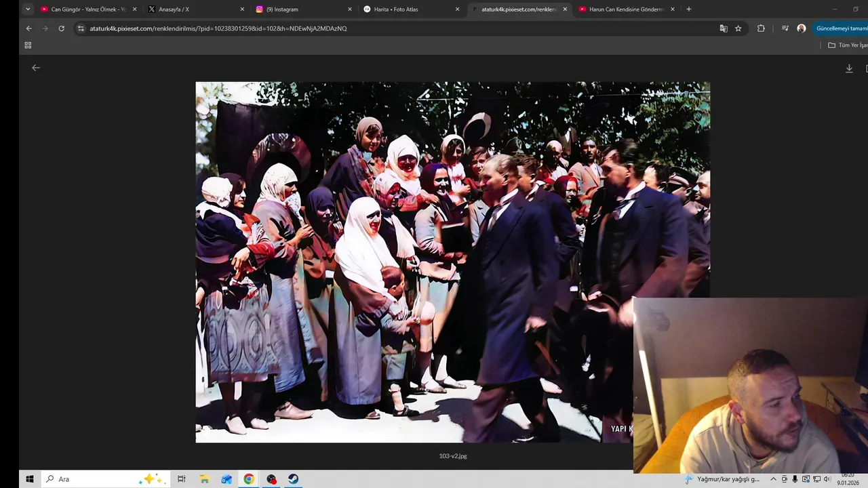Open Task View on the taskbar
This screenshot has height=488, width=868.
click(x=182, y=479)
